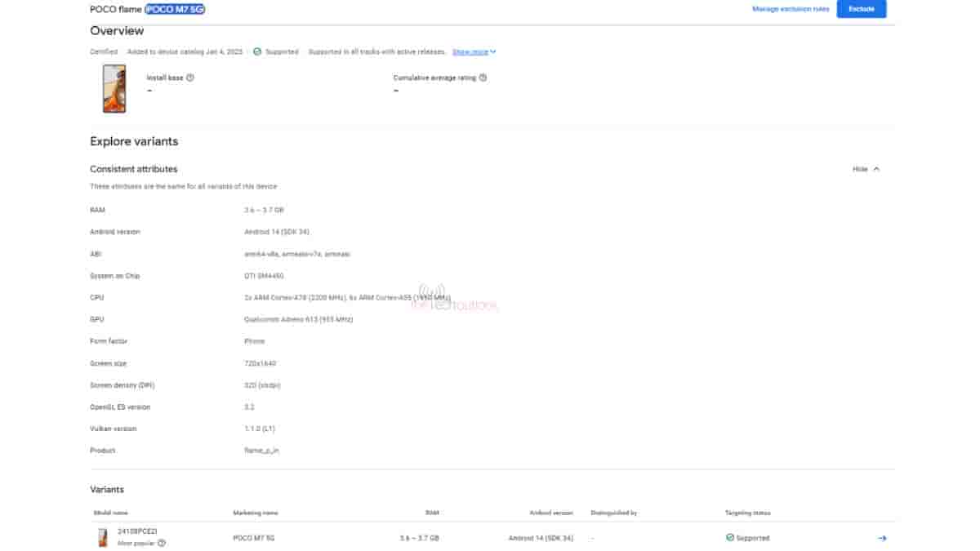980x551 pixels.
Task: Open variant details via the right arrow icon
Action: click(882, 538)
